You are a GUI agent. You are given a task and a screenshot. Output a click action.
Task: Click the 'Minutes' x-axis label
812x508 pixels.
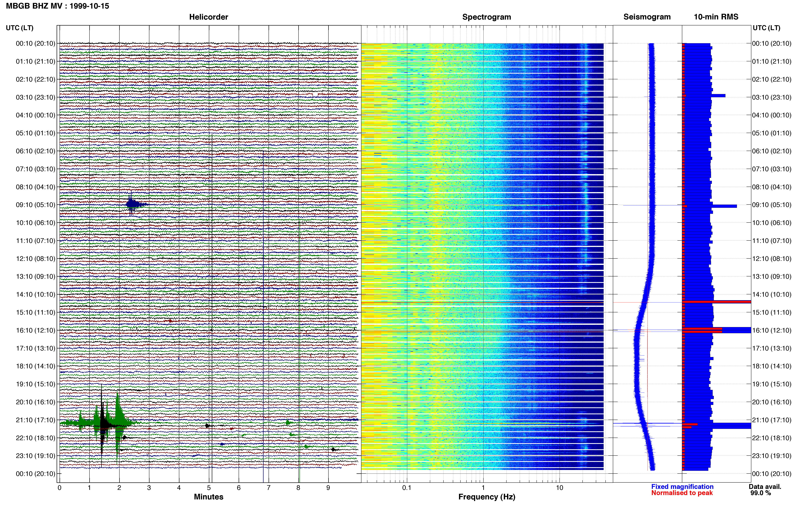[209, 497]
